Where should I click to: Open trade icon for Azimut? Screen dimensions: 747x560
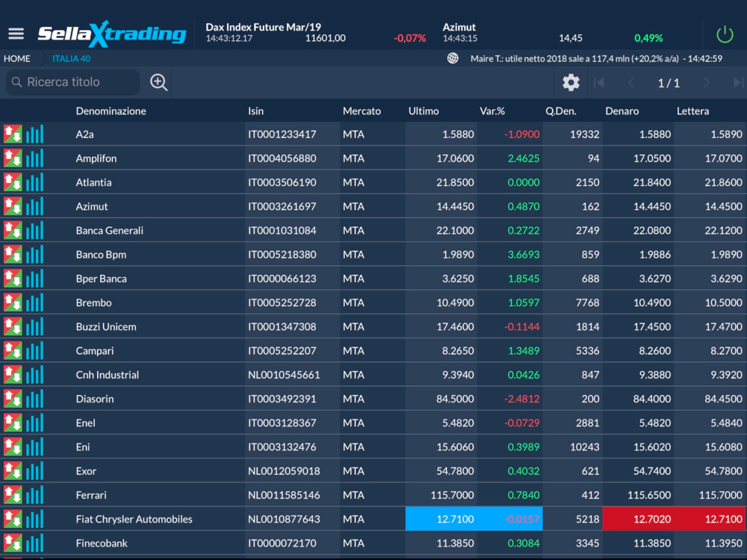(x=13, y=206)
